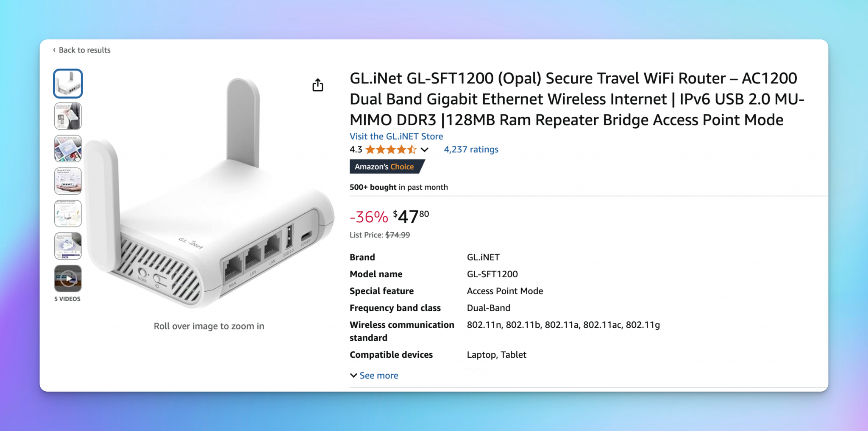868x431 pixels.
Task: Go Back to results
Action: [x=84, y=50]
